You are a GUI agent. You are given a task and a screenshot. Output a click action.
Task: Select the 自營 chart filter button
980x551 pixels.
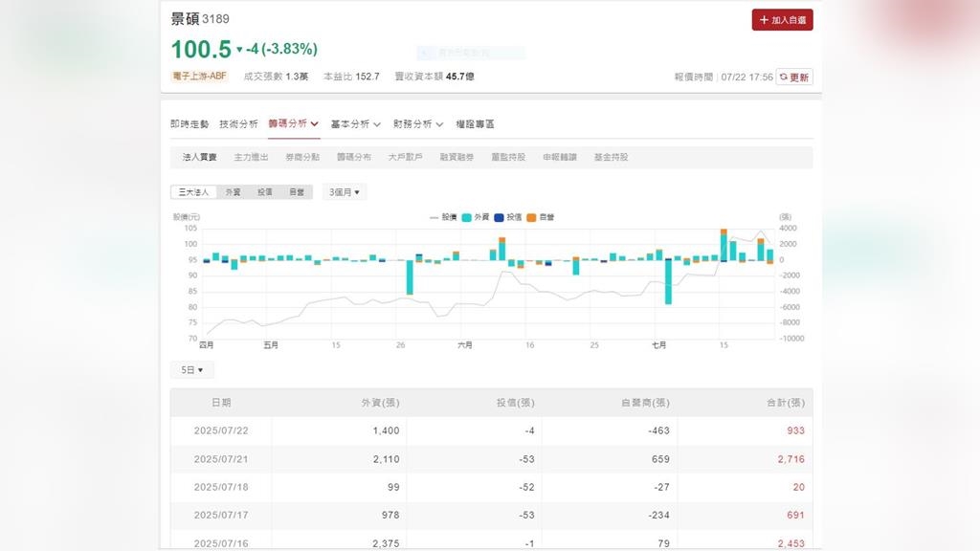tap(297, 192)
